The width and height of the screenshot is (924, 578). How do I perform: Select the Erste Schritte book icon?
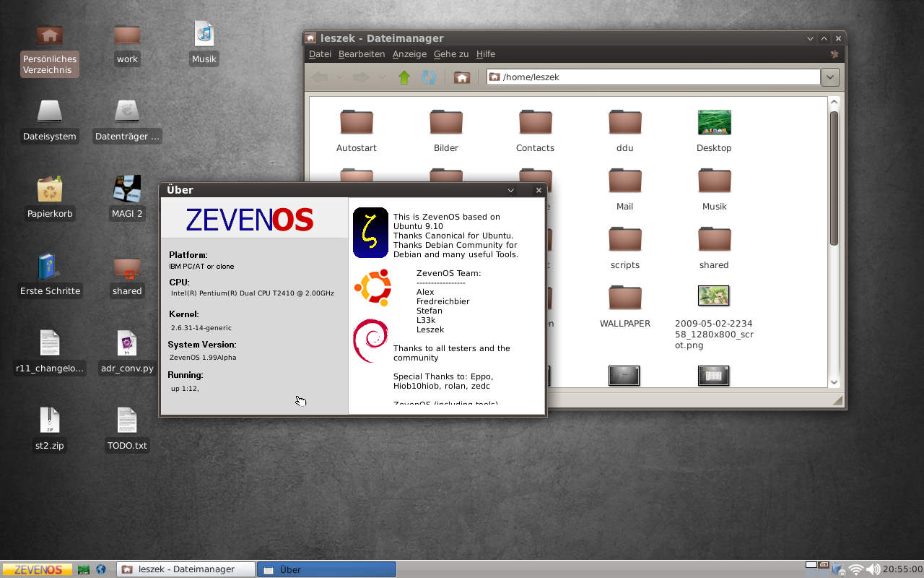(50, 275)
